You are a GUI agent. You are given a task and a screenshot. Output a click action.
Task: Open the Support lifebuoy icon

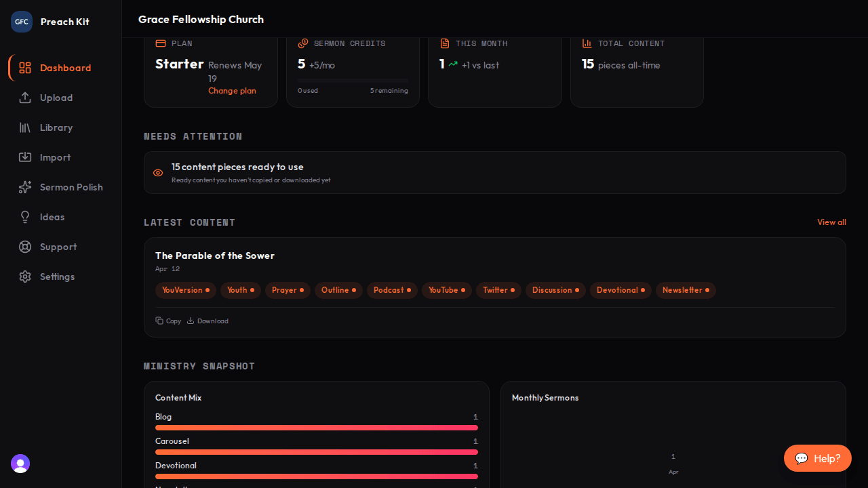point(25,247)
